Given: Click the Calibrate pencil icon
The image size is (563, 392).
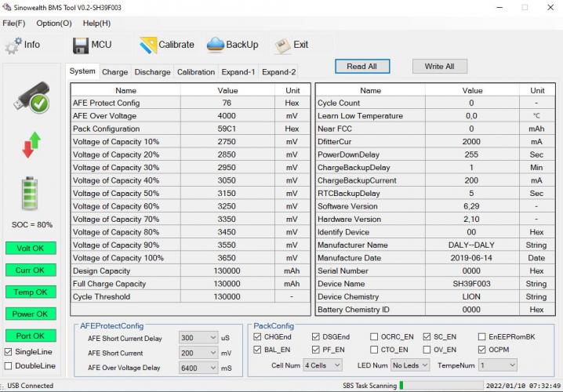Looking at the screenshot, I should [147, 45].
